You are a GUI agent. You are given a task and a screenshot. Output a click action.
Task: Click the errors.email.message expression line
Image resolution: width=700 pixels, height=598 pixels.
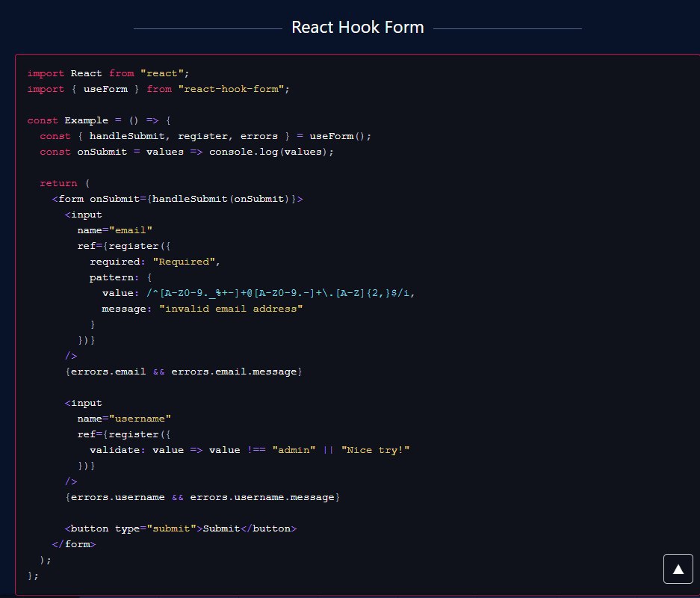pos(184,372)
